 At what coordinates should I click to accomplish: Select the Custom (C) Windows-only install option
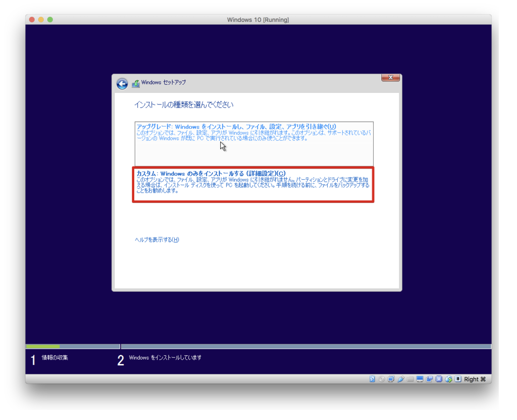[253, 184]
